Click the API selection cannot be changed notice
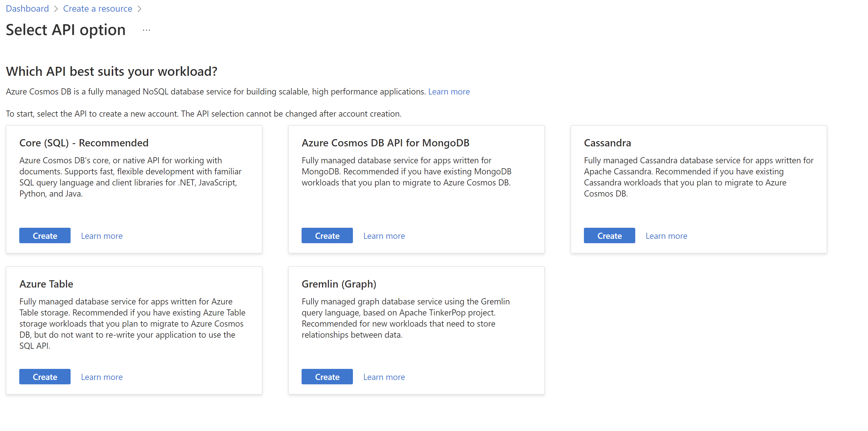The image size is (868, 431). [204, 114]
